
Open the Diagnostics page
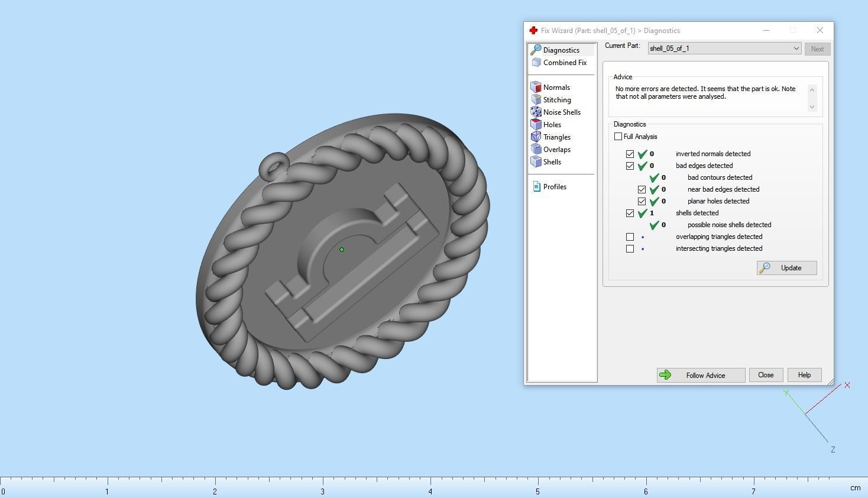coord(561,50)
